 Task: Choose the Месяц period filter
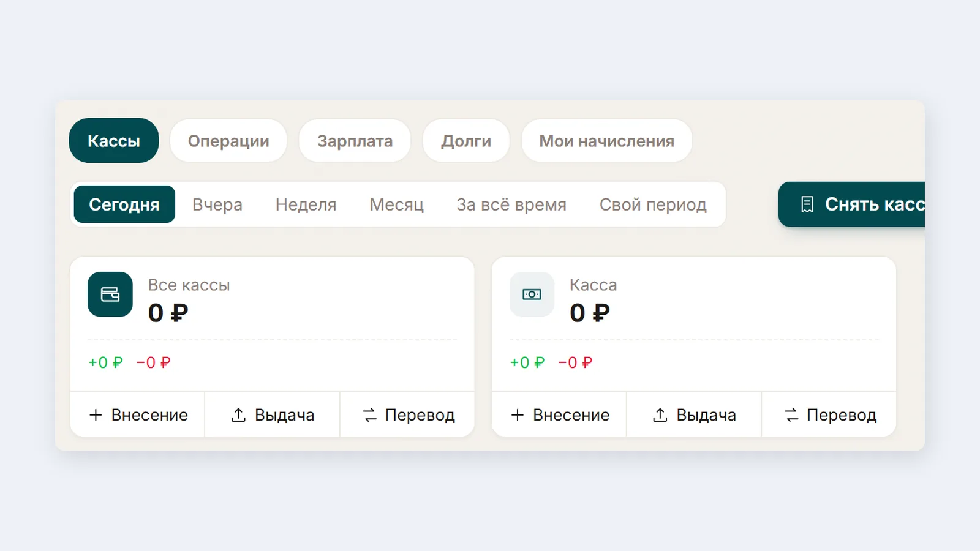click(396, 204)
